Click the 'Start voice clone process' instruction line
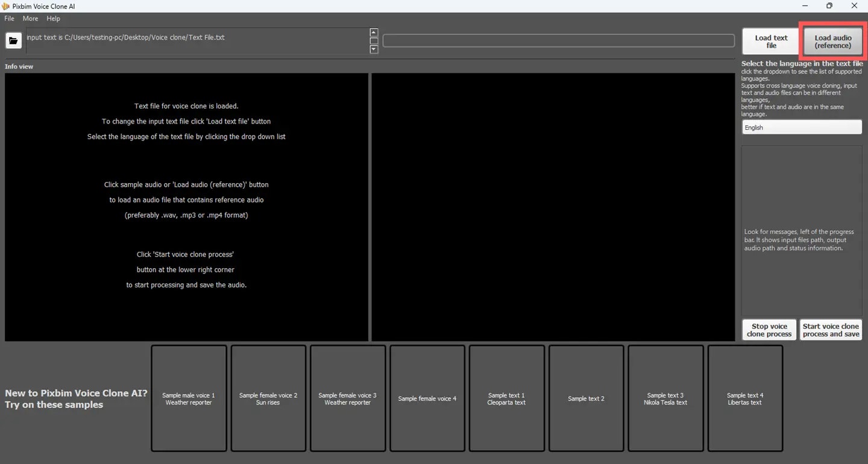This screenshot has height=464, width=868. 185,254
